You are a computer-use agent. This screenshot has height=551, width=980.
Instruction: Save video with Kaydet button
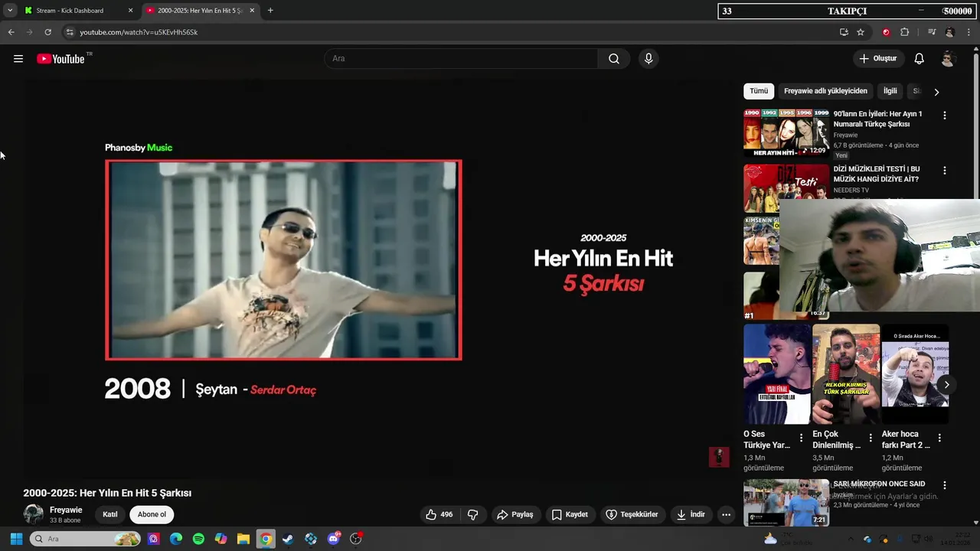570,515
